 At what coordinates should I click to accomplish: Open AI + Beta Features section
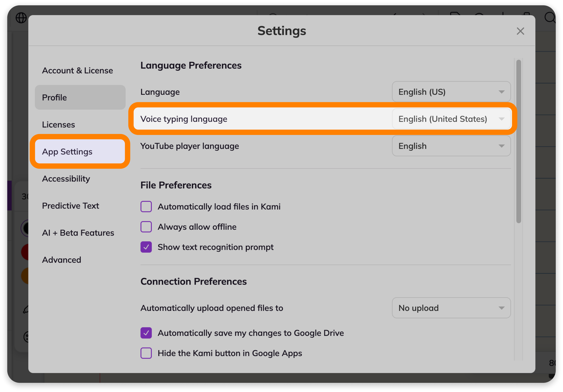pyautogui.click(x=80, y=233)
